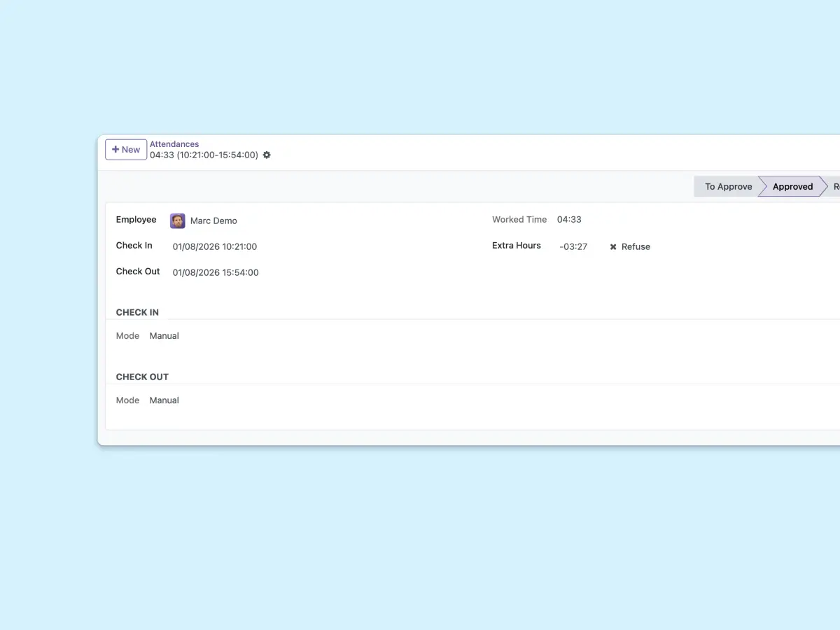Open the Employee field showing Marc Demo

[213, 221]
